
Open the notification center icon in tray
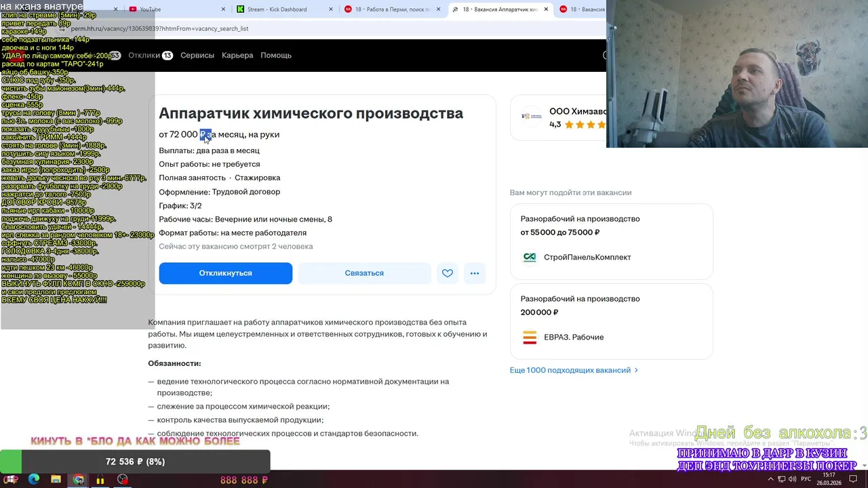pos(853,479)
